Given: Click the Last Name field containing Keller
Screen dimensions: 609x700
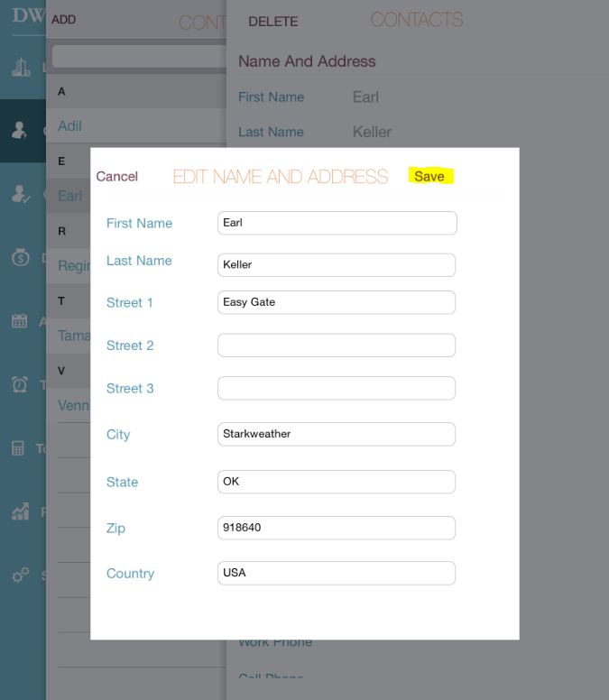Looking at the screenshot, I should [337, 264].
